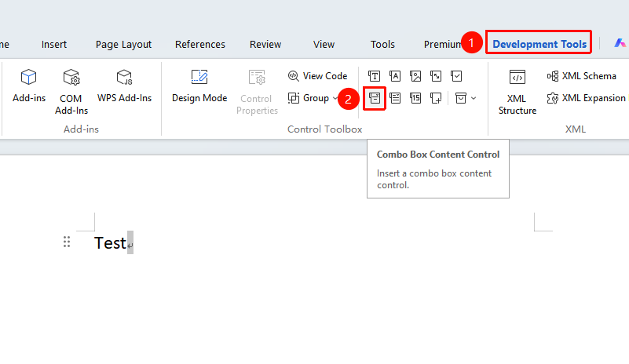This screenshot has height=364, width=629.
Task: Click the View Code button
Action: 317,76
